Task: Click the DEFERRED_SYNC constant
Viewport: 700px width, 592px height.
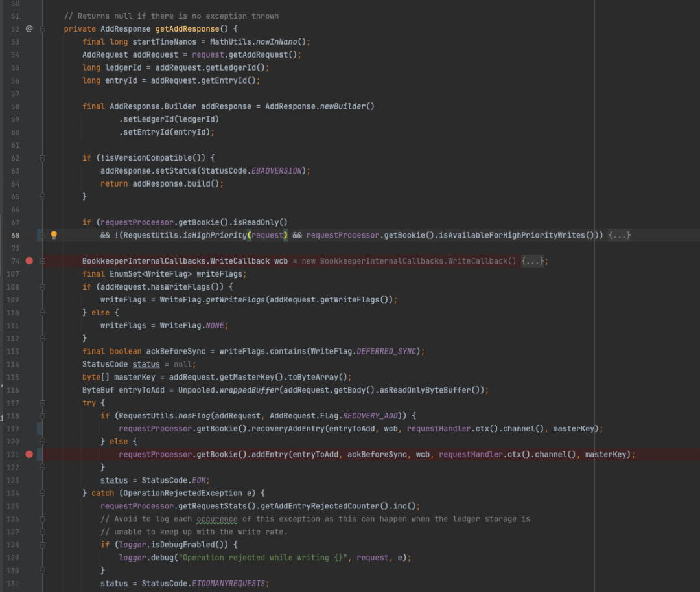Action: tap(386, 352)
